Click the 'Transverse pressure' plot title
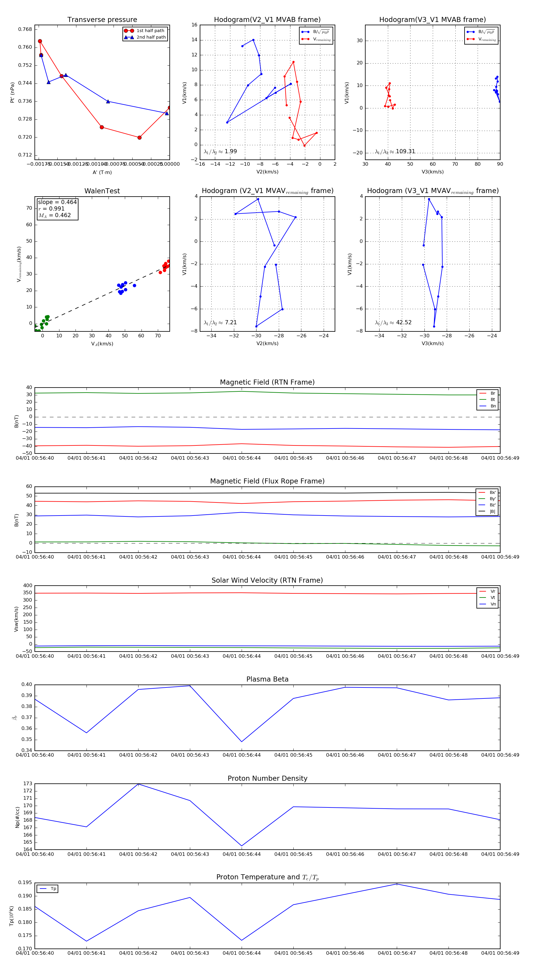The width and height of the screenshot is (535, 980). pyautogui.click(x=102, y=20)
